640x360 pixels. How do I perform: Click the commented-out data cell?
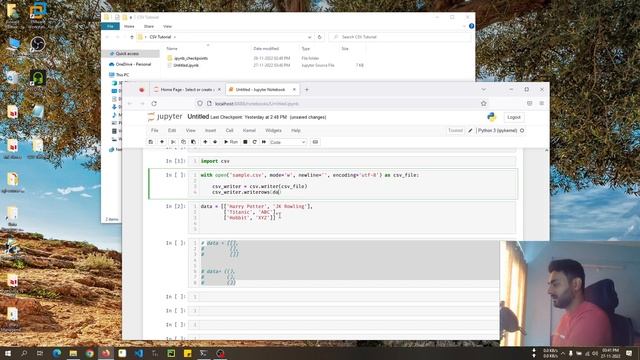[x=348, y=262]
